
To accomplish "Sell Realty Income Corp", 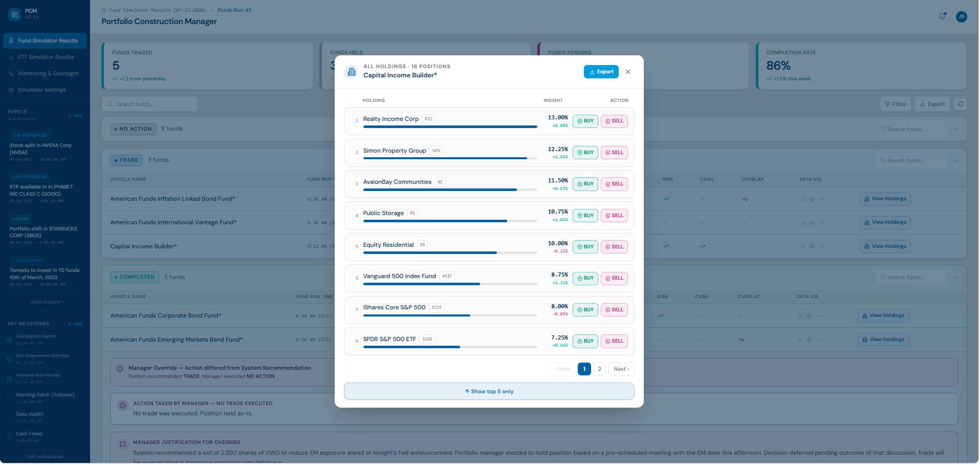I will (x=614, y=121).
